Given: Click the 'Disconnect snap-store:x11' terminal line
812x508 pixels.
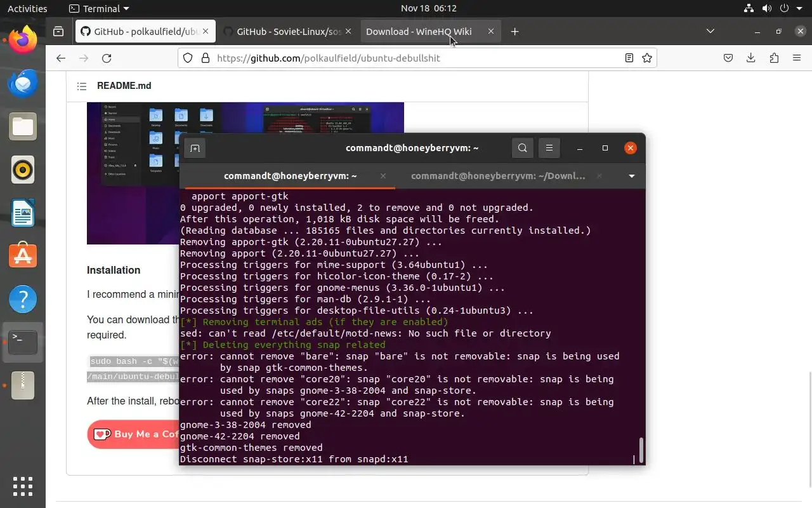Looking at the screenshot, I should 294,459.
